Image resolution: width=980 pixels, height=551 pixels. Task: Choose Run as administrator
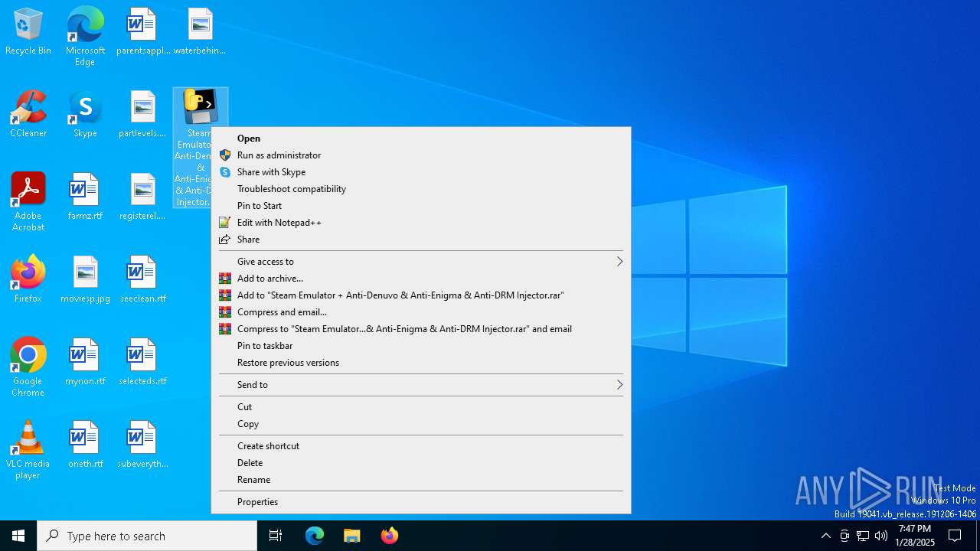(x=421, y=155)
